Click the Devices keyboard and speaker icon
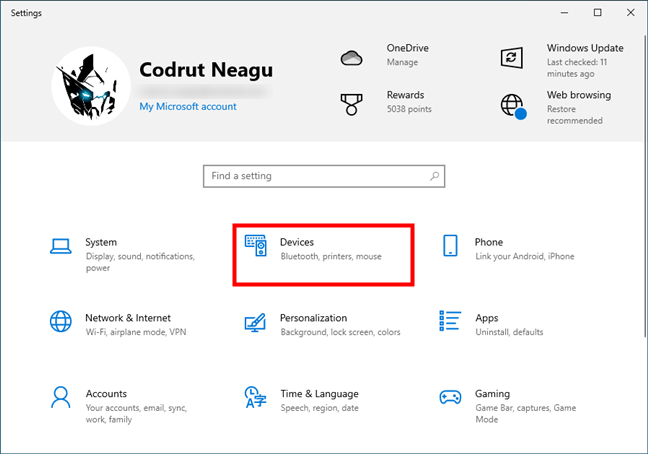Screen dimensions: 648x454 point(256,245)
